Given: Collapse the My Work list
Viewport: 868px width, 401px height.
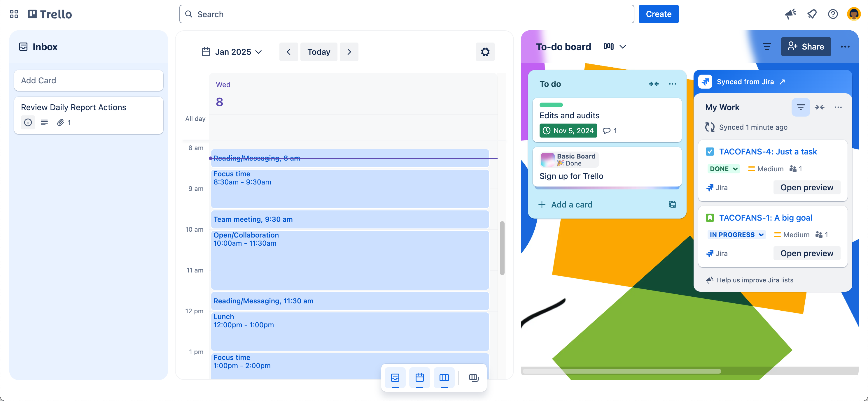Looking at the screenshot, I should pyautogui.click(x=819, y=108).
